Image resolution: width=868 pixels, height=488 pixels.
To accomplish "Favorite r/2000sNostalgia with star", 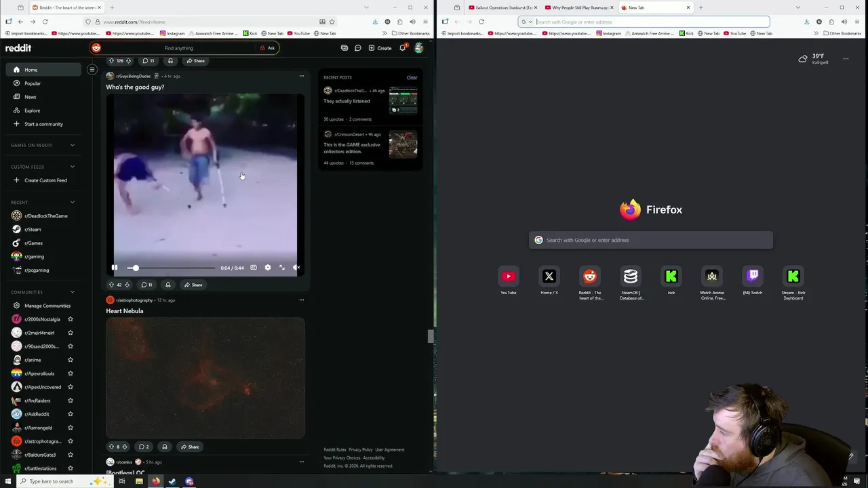I will pos(71,319).
